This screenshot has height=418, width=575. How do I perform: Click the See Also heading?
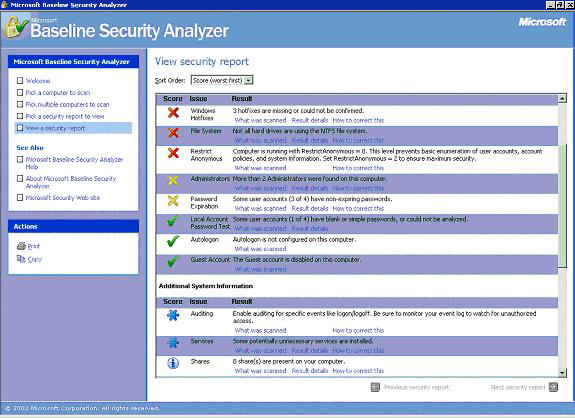[30, 148]
